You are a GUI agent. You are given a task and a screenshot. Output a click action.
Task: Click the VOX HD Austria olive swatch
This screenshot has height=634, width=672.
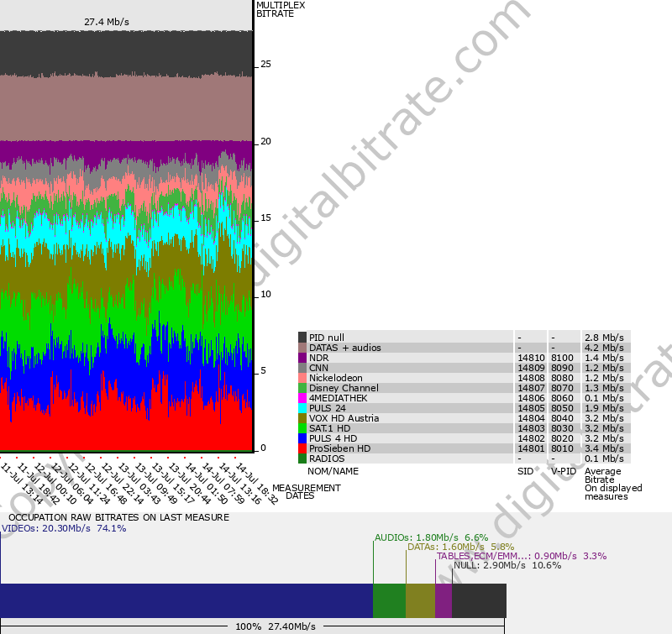pos(302,417)
